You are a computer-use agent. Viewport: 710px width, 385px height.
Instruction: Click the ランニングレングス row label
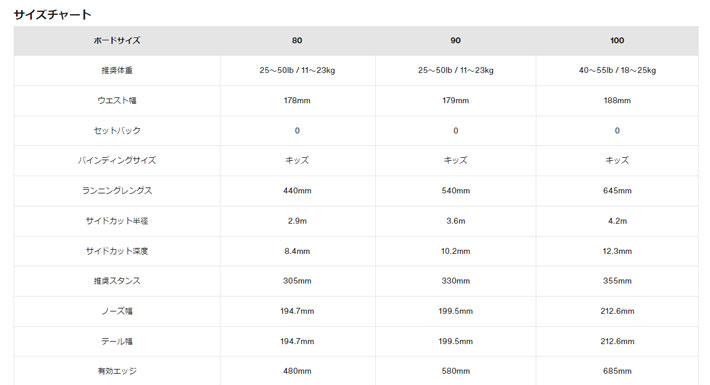(x=117, y=191)
